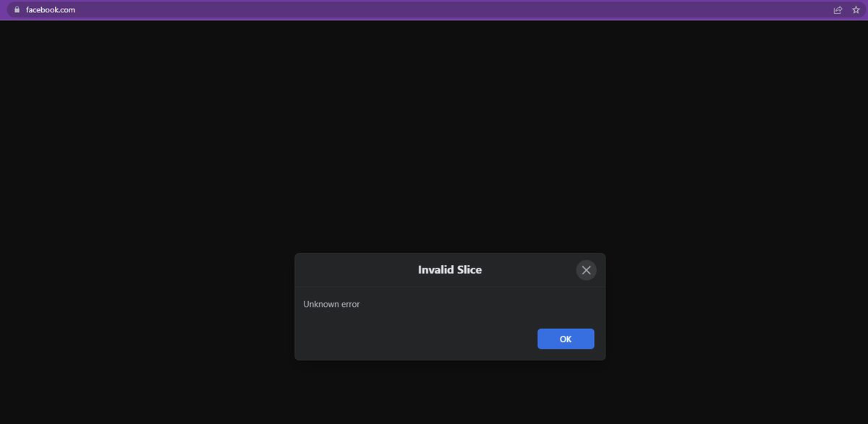This screenshot has height=424, width=868.
Task: Click the lock icon beside facebook.com
Action: point(17,10)
